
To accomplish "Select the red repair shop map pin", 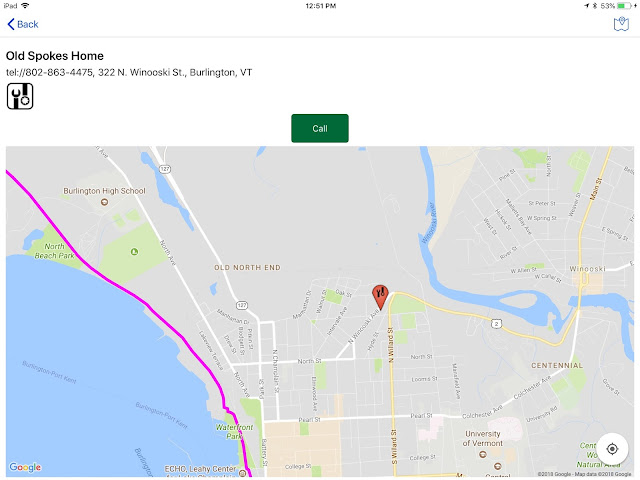I will pyautogui.click(x=380, y=297).
